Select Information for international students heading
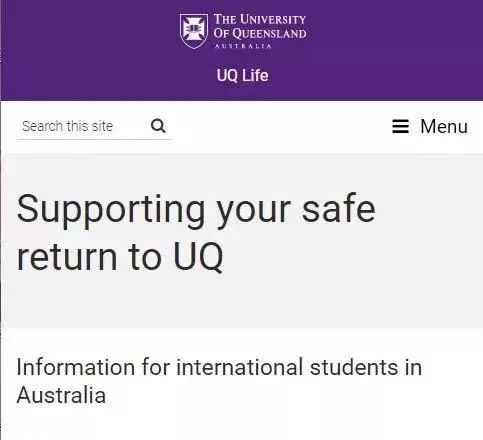 [219, 381]
